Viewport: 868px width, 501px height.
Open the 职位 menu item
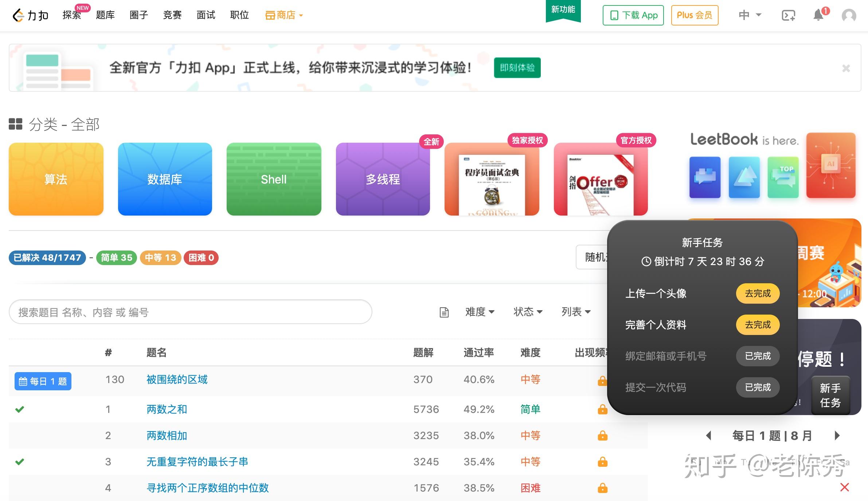239,15
